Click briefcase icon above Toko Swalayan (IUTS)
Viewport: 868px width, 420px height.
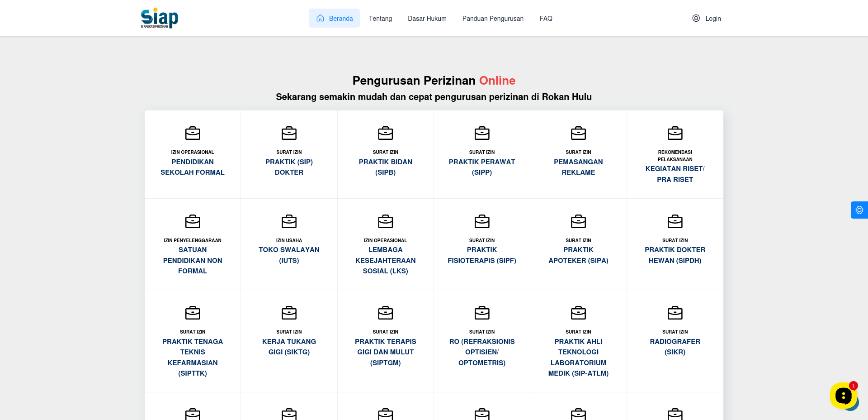(289, 221)
